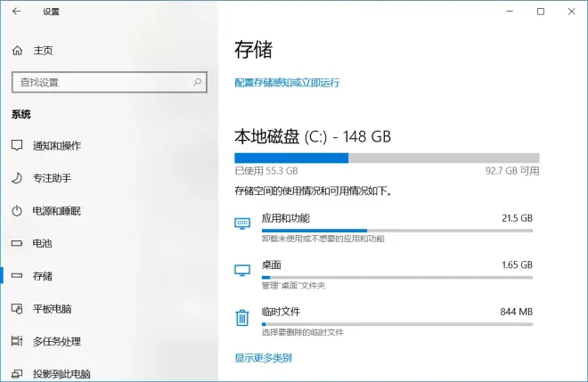Click the 本地磁盘 (C:) usage bar
The width and height of the screenshot is (588, 382).
[387, 158]
